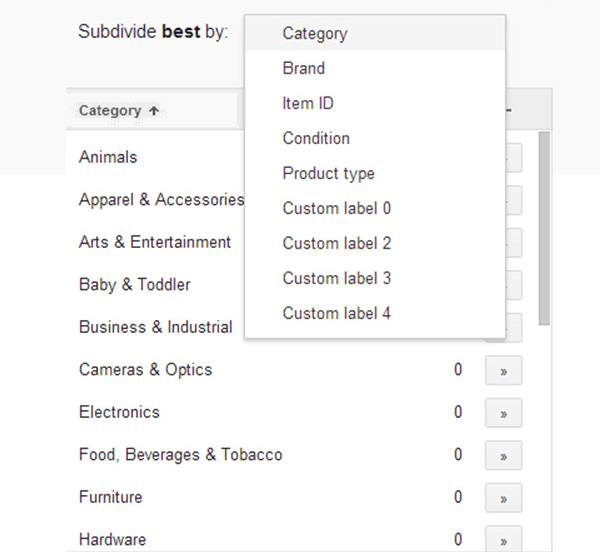This screenshot has width=600, height=553.
Task: Select the Custom label 4 option
Action: pos(336,313)
